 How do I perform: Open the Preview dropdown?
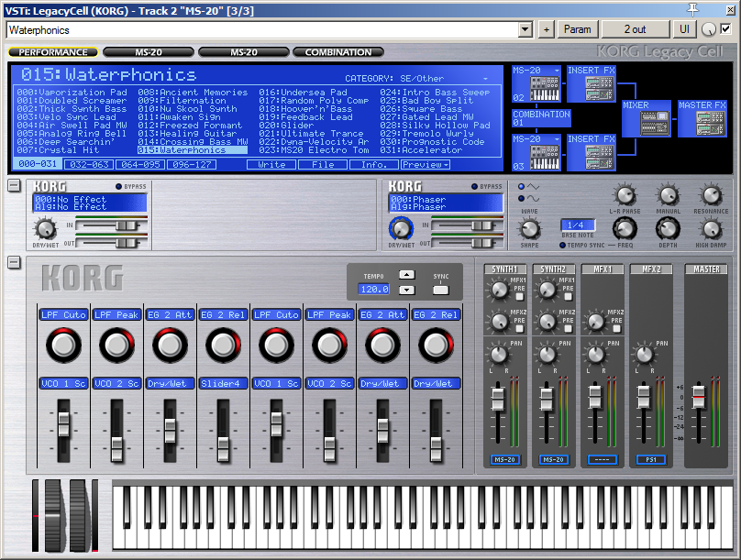click(426, 165)
